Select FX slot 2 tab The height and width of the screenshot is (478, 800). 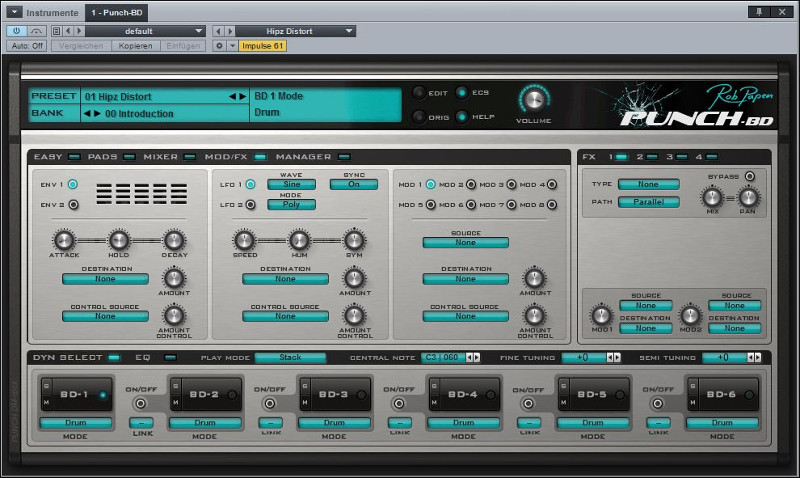(x=646, y=157)
